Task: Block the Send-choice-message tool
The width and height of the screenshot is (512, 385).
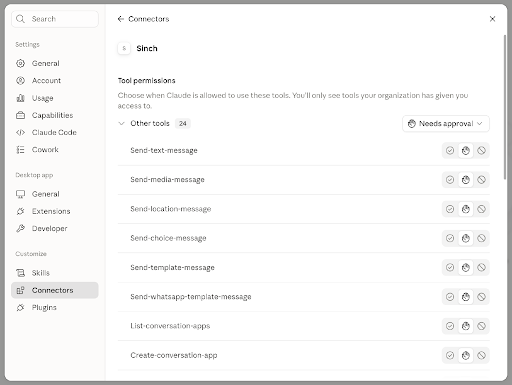Action: click(x=481, y=238)
